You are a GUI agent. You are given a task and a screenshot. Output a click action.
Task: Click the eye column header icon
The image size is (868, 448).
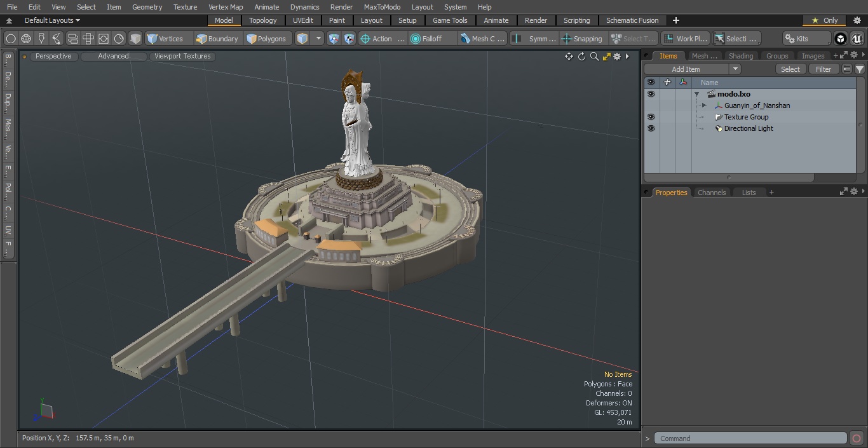click(651, 83)
